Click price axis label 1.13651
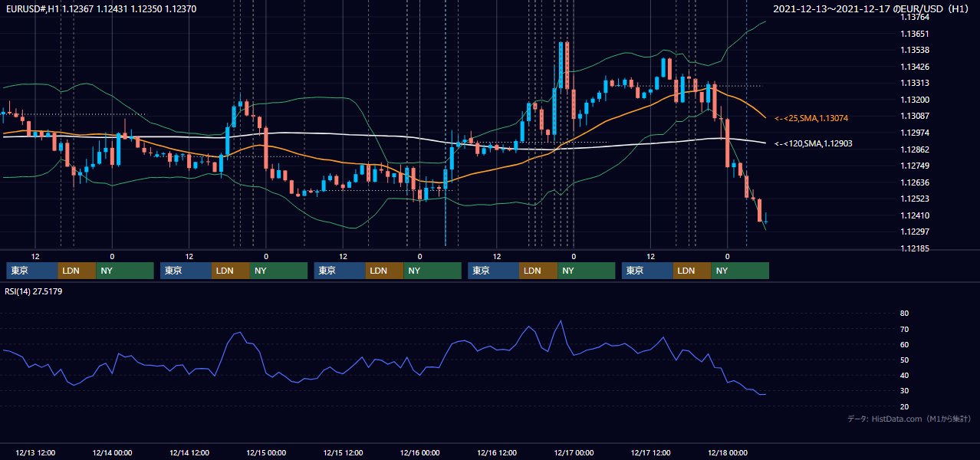This screenshot has height=460, width=980. 914,34
